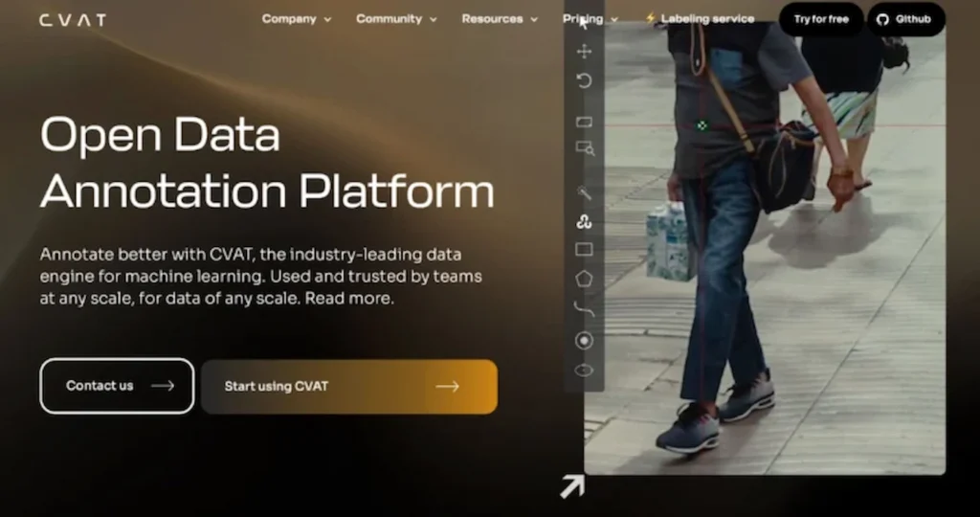Click the rotate image icon
The width and height of the screenshot is (980, 517).
(584, 80)
